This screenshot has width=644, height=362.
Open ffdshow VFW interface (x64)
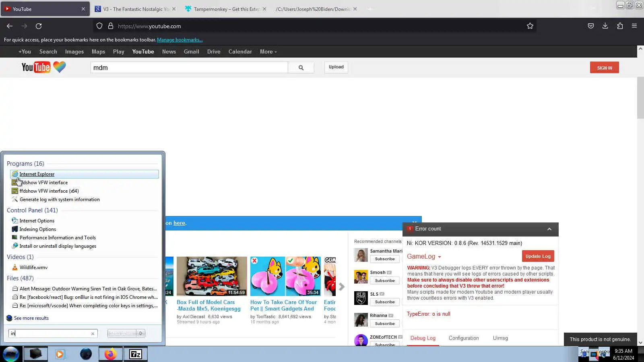coord(49,191)
